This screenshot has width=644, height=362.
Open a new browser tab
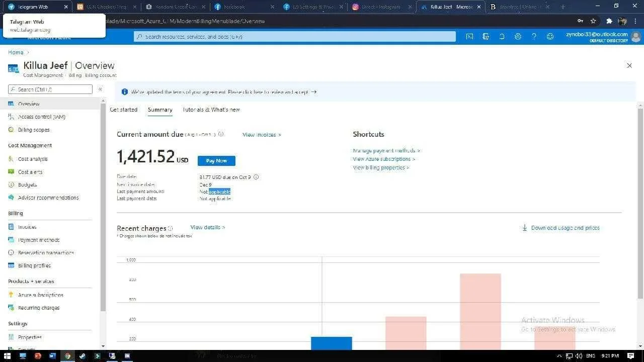tap(562, 7)
